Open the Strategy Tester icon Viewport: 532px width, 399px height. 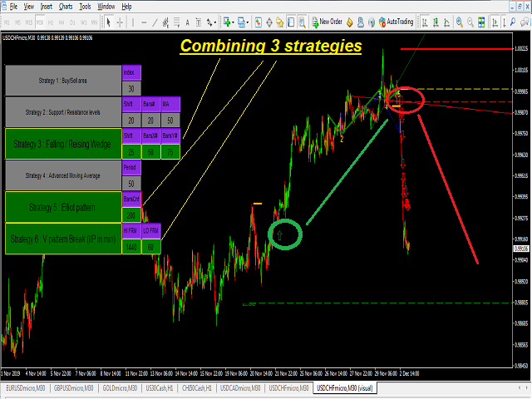tap(302, 22)
